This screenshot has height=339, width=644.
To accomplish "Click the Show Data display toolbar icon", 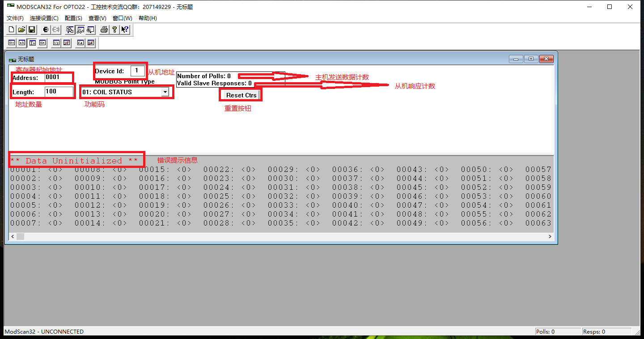I will click(80, 29).
